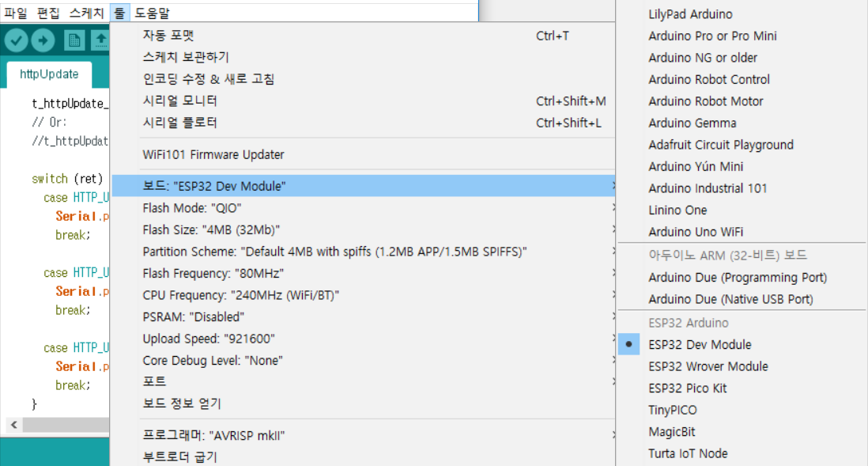Select Arduino Due (Native USB Port) board

742,299
